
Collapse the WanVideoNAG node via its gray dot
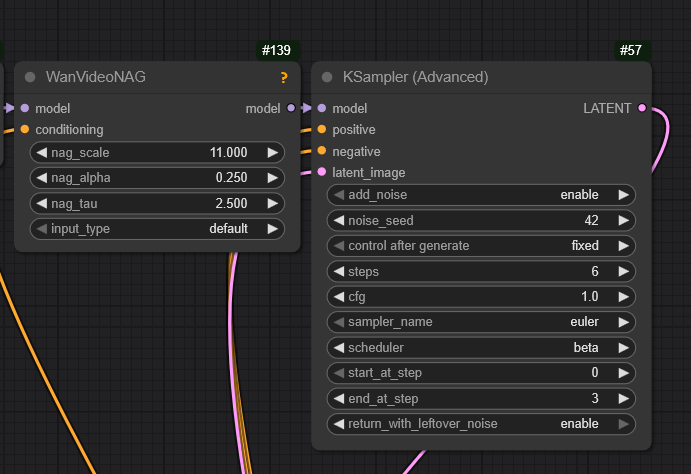click(x=30, y=77)
